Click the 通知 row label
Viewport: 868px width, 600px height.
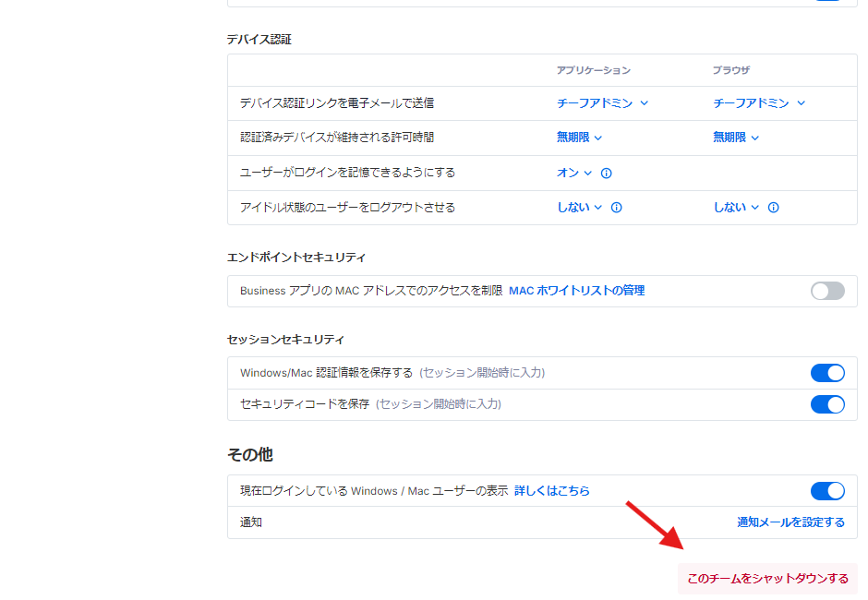tap(251, 522)
